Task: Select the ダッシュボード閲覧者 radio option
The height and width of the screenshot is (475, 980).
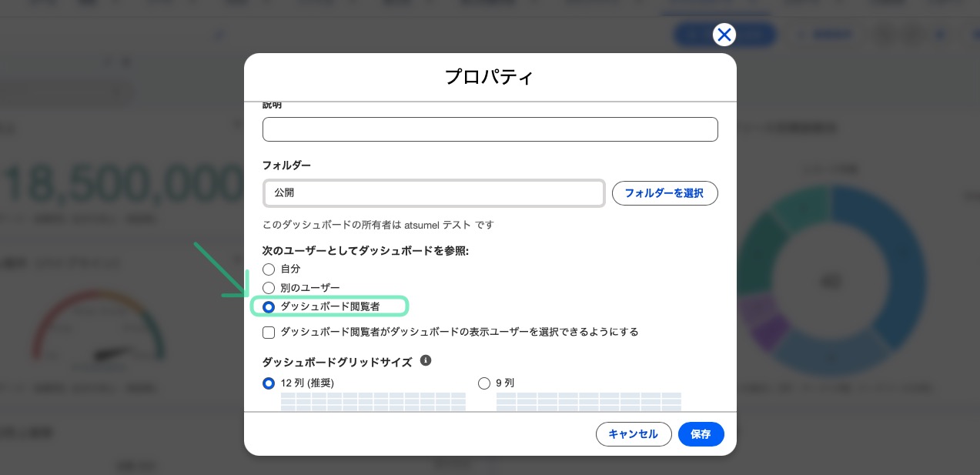Action: pyautogui.click(x=269, y=306)
